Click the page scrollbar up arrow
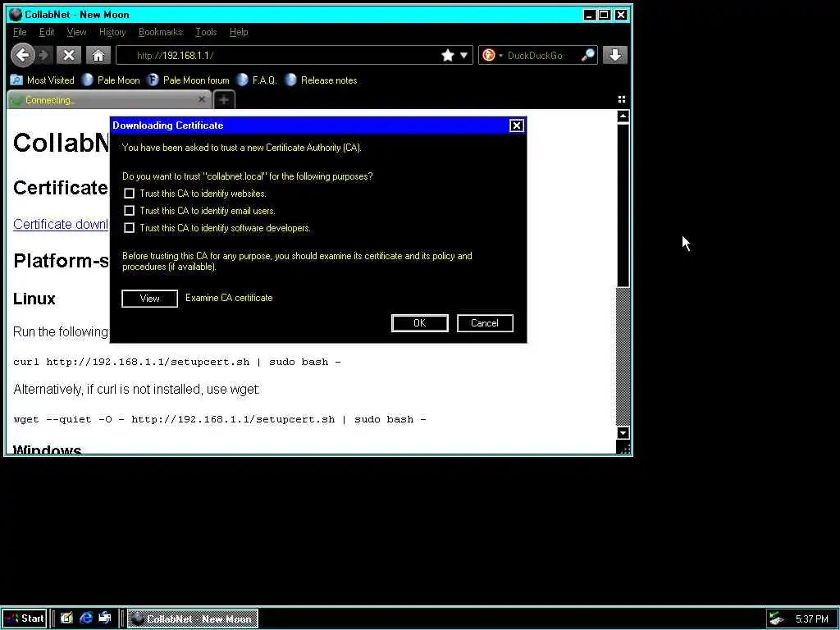This screenshot has width=840, height=630. pos(623,116)
